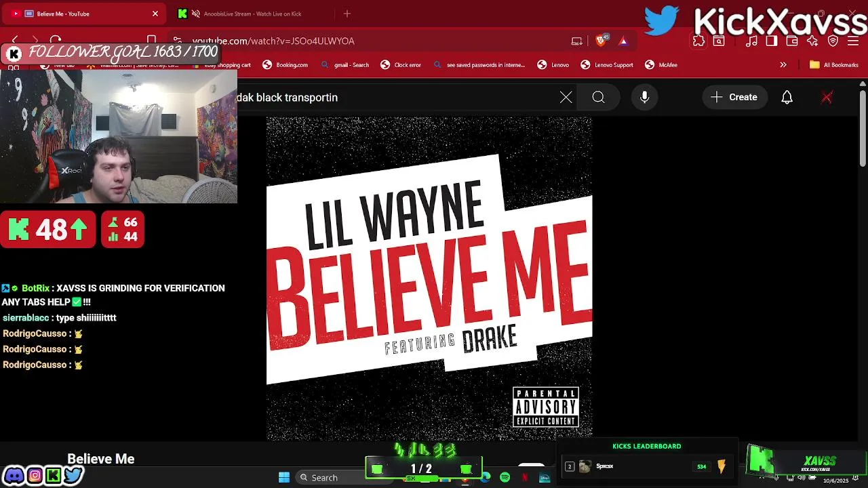Toggle the browser sidebar panel

tap(772, 41)
